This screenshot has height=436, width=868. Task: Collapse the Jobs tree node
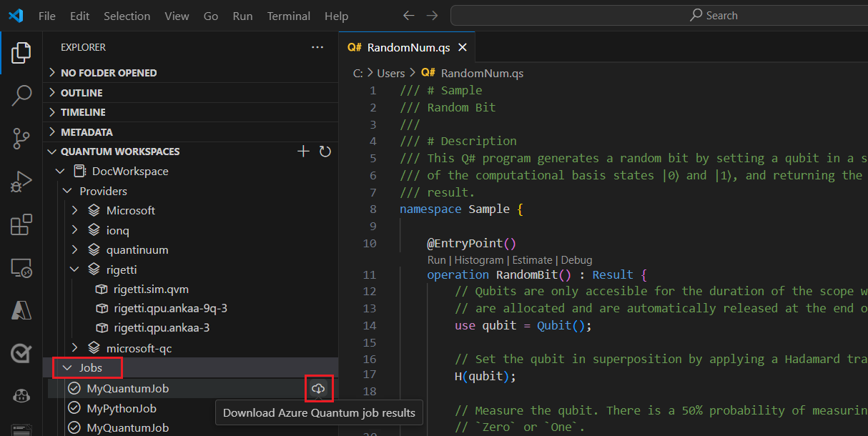coord(67,368)
